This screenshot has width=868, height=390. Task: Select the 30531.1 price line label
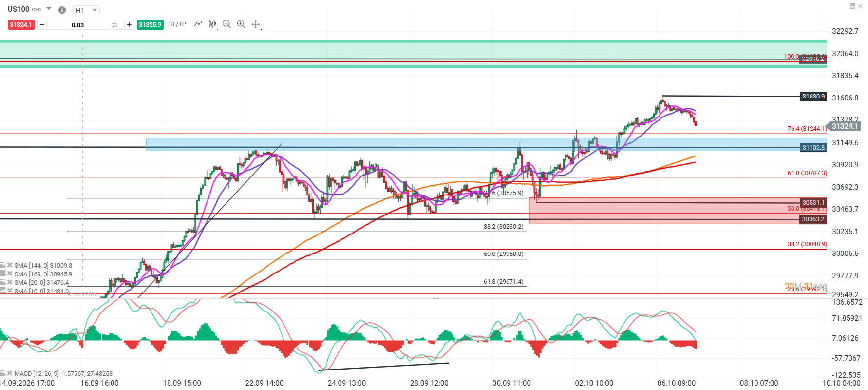click(x=813, y=203)
